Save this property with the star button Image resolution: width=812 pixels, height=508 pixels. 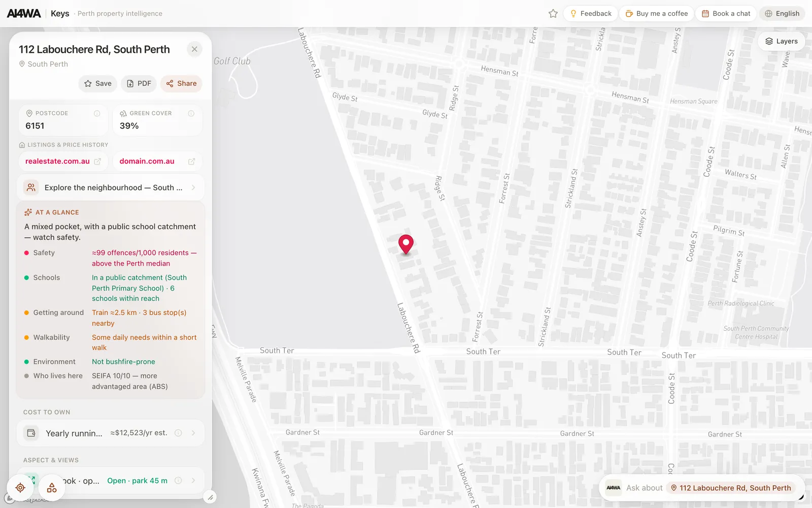pos(98,83)
